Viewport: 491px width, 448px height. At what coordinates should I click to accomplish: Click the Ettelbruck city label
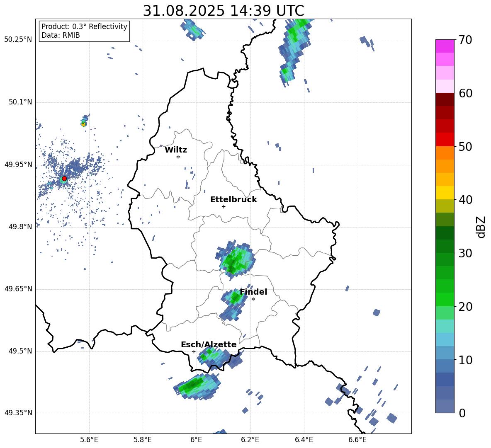[233, 200]
